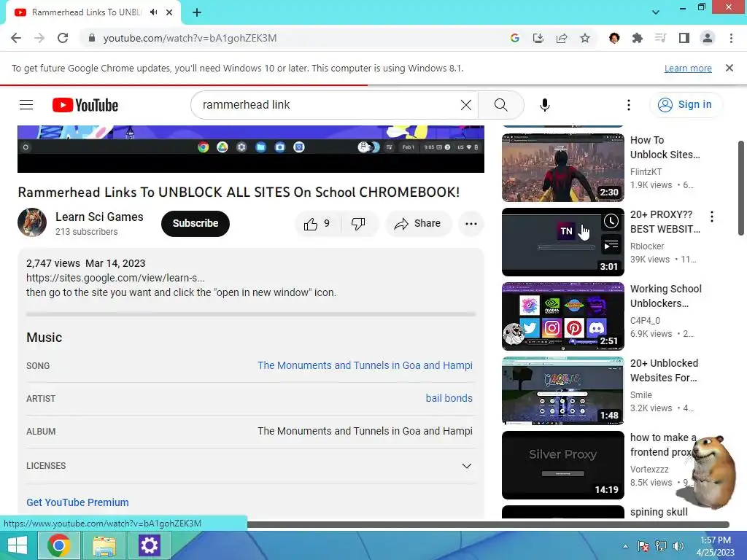The image size is (747, 560).
Task: Open Chrome from the taskbar
Action: click(58, 545)
